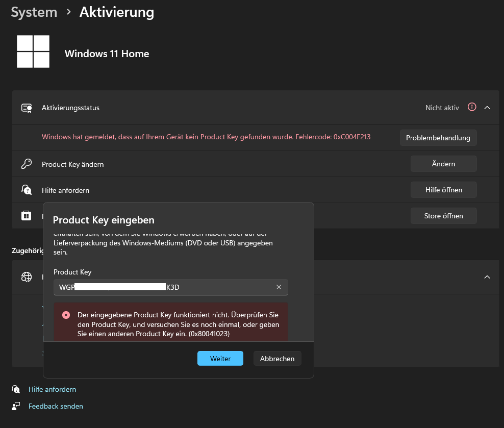Screen dimensions: 504x428
Task: Click the Windows 11 Home text
Action: (x=107, y=54)
